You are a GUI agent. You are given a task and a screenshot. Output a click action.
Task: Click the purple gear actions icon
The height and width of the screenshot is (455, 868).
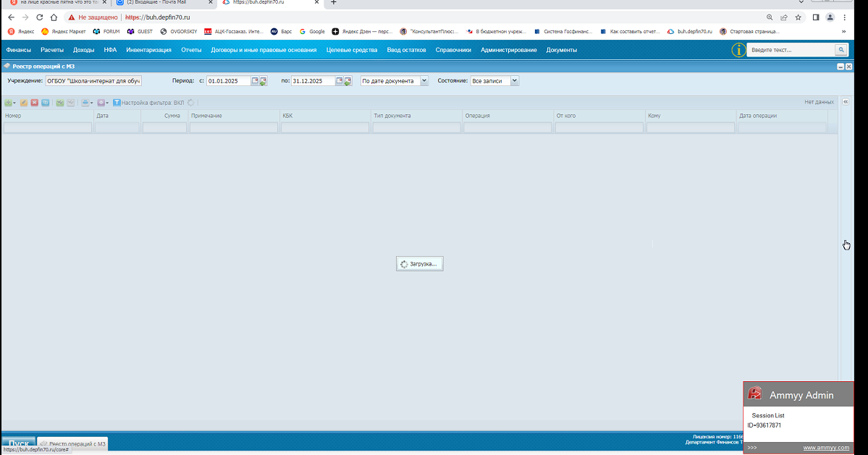point(101,103)
